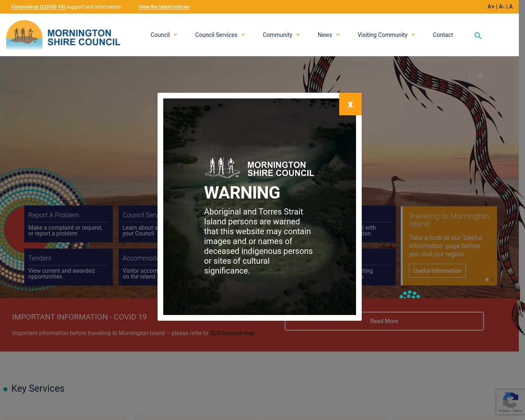Open the QLD hotspot map link
Image resolution: width=525 pixels, height=420 pixels.
(x=232, y=333)
